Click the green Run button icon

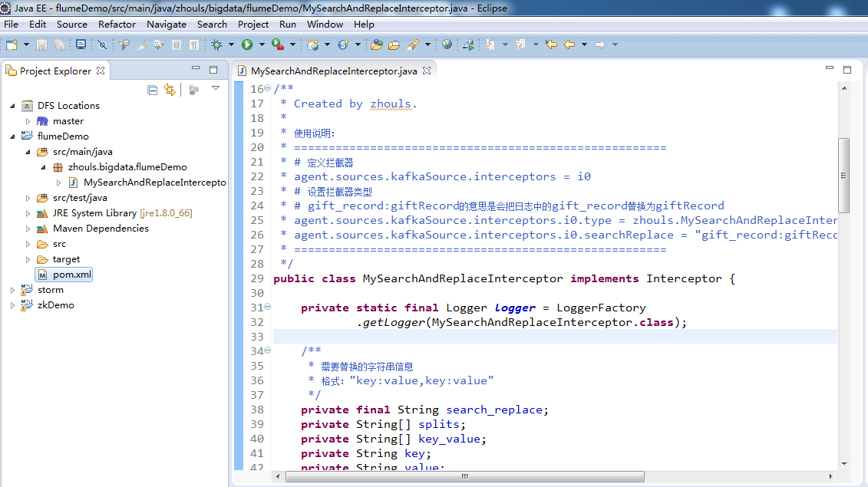[247, 44]
